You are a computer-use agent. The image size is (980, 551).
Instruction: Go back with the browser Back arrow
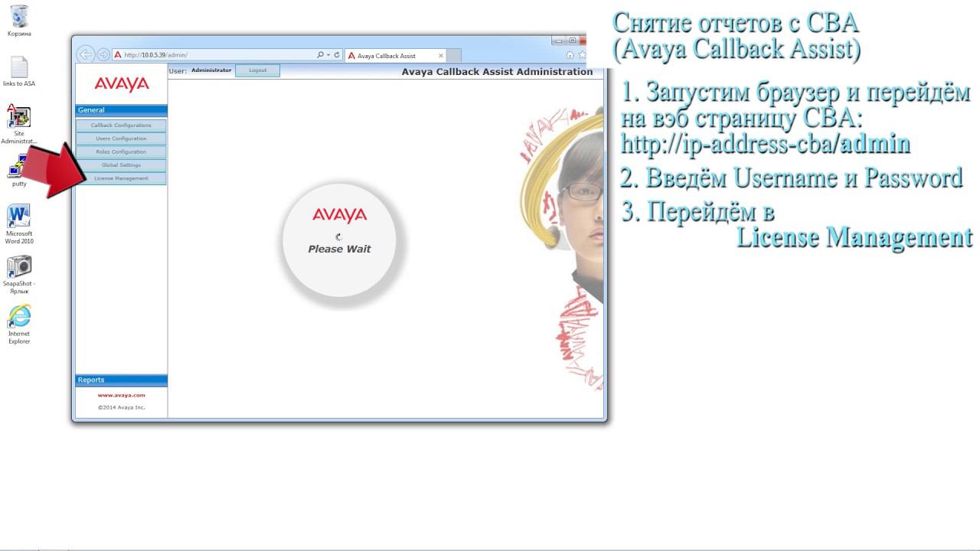click(x=85, y=54)
